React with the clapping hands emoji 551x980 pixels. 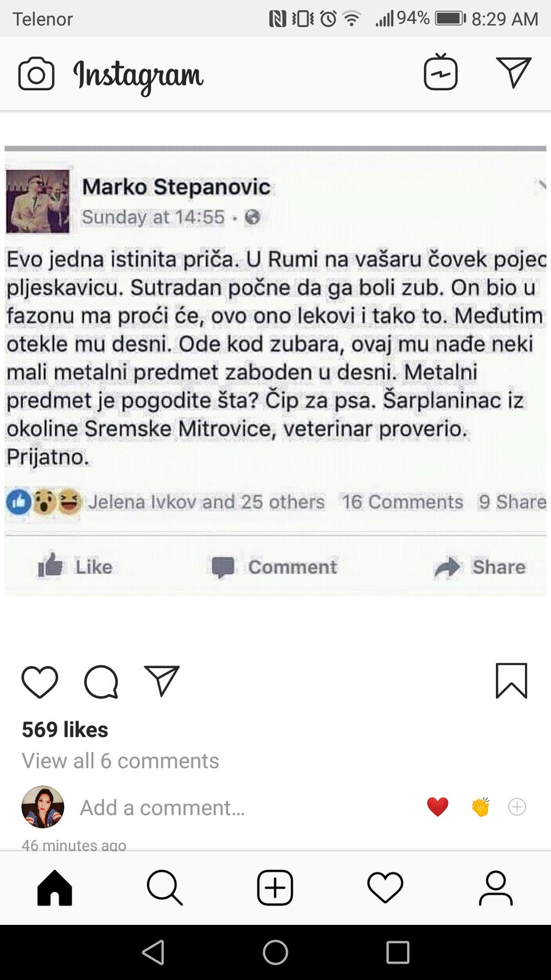coord(480,807)
